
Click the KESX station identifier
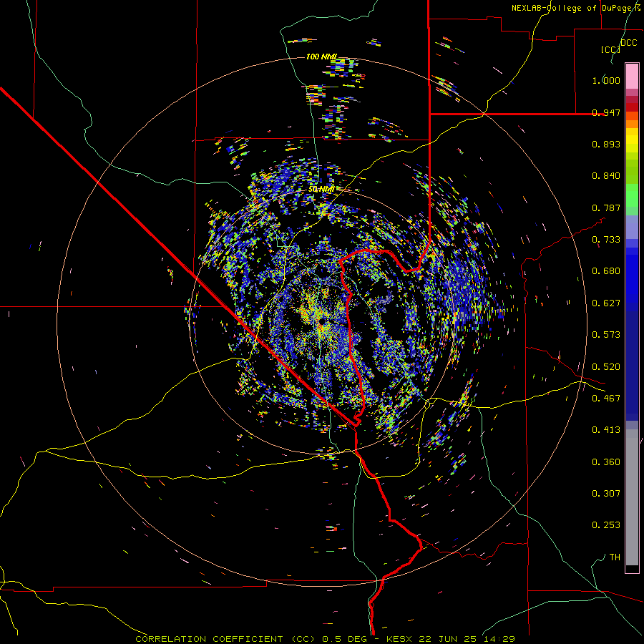(401, 639)
